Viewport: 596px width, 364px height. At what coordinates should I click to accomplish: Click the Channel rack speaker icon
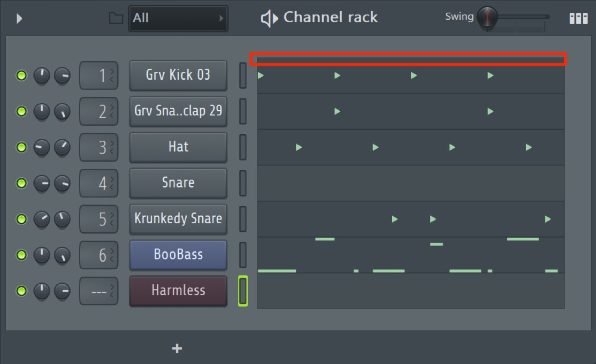(269, 18)
